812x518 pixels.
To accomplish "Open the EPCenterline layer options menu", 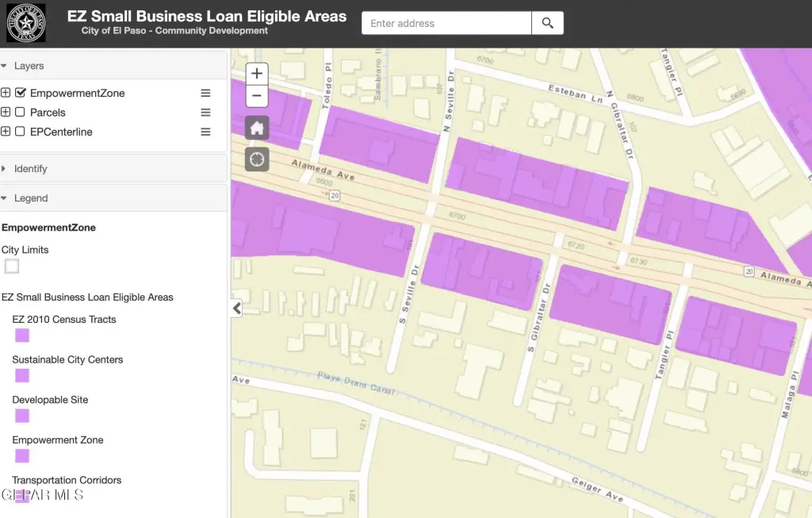I will [205, 132].
